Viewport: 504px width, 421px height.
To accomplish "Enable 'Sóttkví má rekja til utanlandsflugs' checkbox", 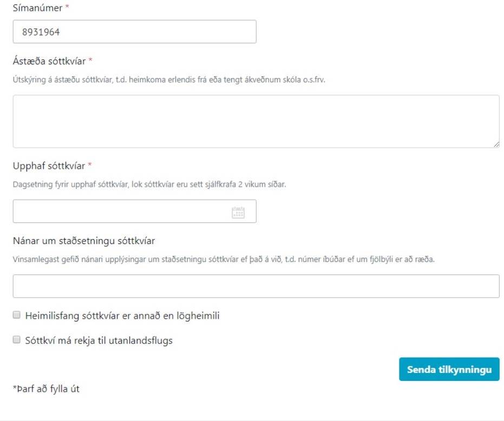I will pyautogui.click(x=16, y=339).
